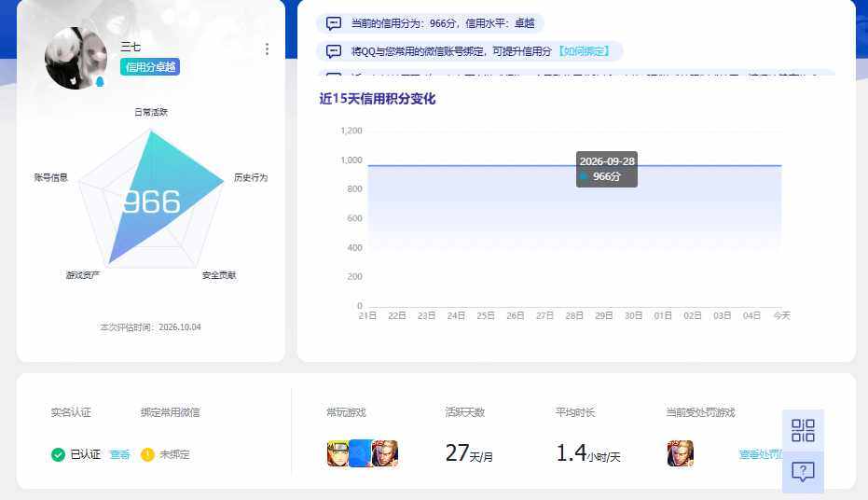868x500 pixels.
Task: Open the 查看处罚 link
Action: point(761,454)
